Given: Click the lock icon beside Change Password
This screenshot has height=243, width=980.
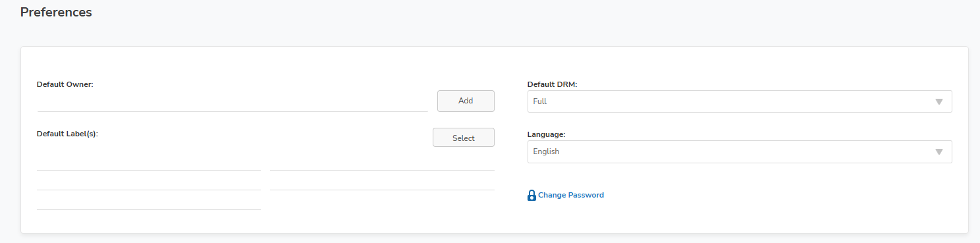Looking at the screenshot, I should tap(531, 196).
